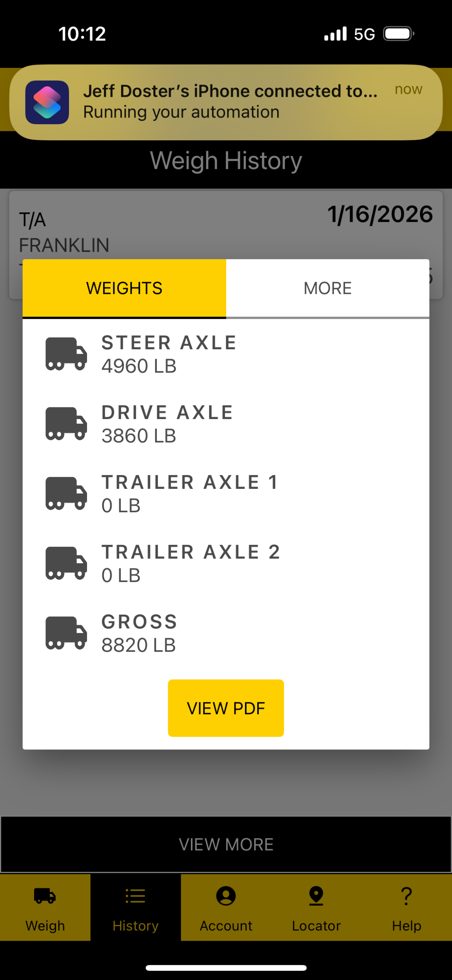Viewport: 452px width, 980px height.
Task: Select the WEIGHTS tab
Action: (124, 288)
